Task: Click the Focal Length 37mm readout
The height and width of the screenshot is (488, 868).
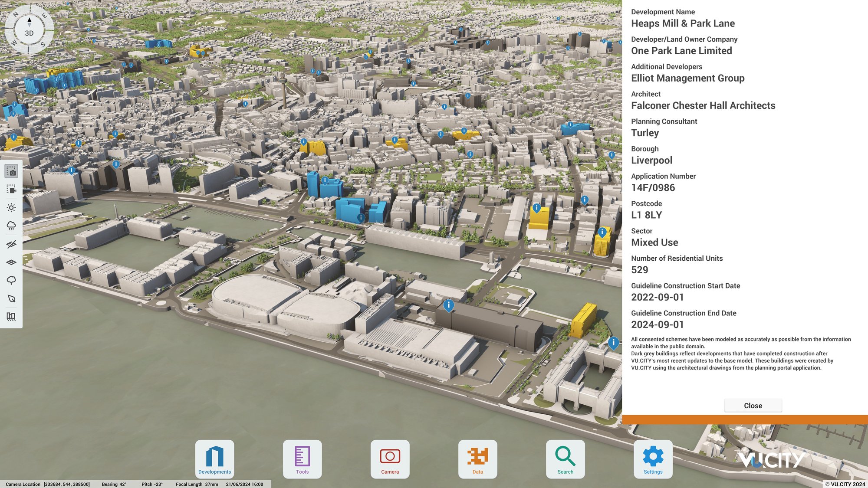Action: click(x=197, y=484)
